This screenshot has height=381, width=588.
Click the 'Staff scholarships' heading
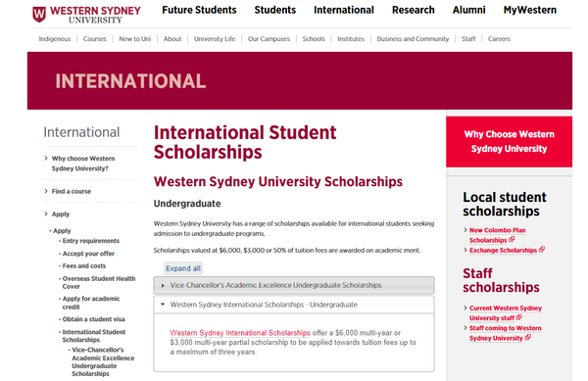coord(501,280)
